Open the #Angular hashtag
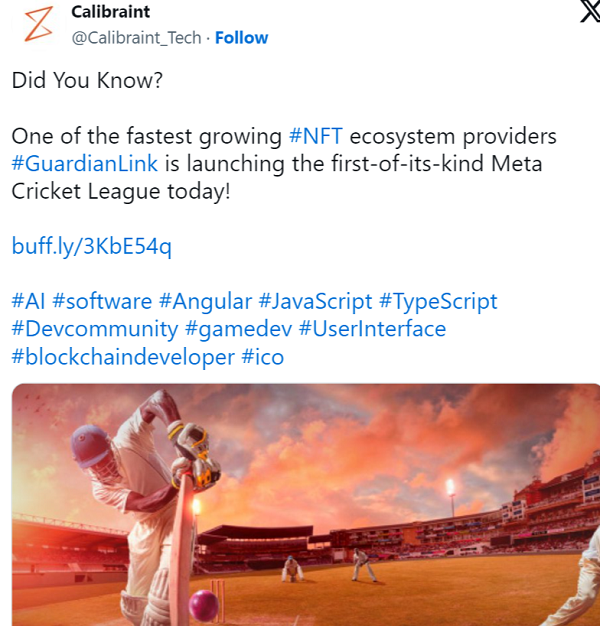This screenshot has height=626, width=600. pos(205,301)
